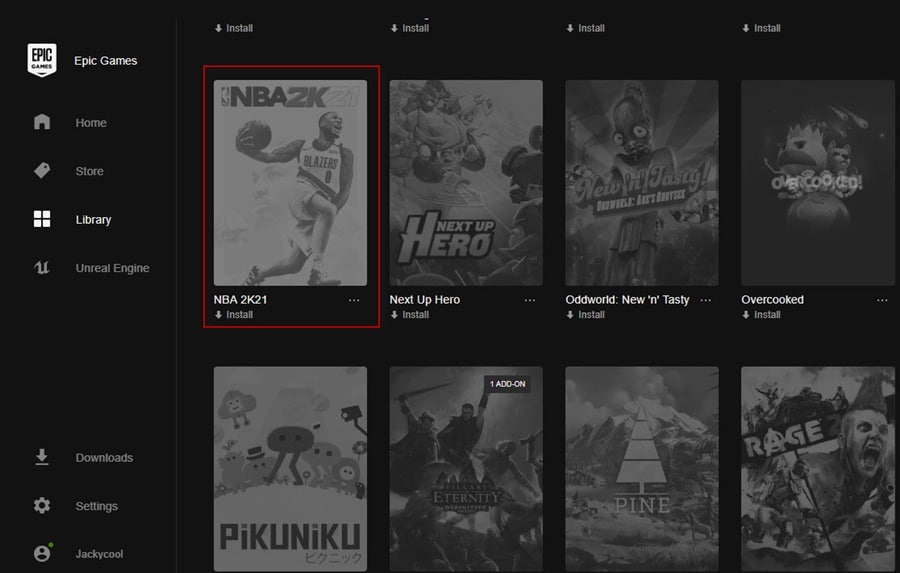This screenshot has height=573, width=900.
Task: Click the Overcooked title text
Action: coord(773,300)
